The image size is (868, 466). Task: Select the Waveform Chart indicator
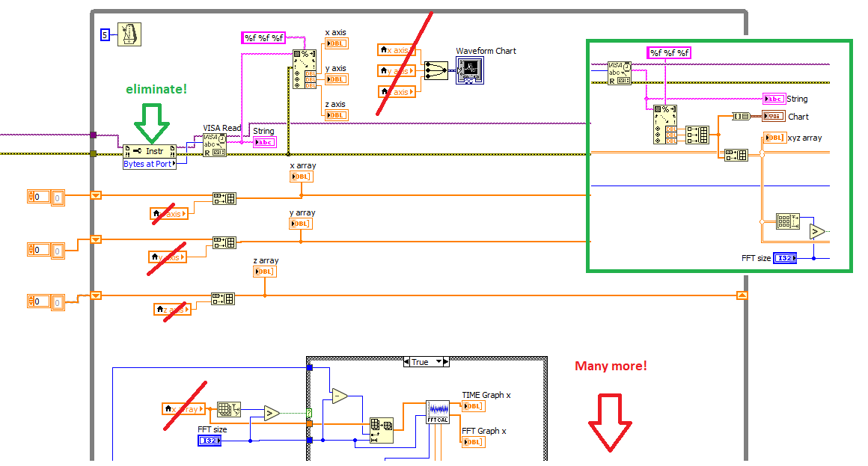[x=470, y=71]
